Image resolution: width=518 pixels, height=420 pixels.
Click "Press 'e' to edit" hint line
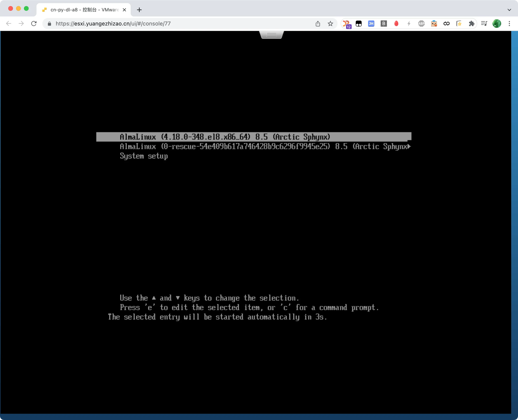click(249, 307)
